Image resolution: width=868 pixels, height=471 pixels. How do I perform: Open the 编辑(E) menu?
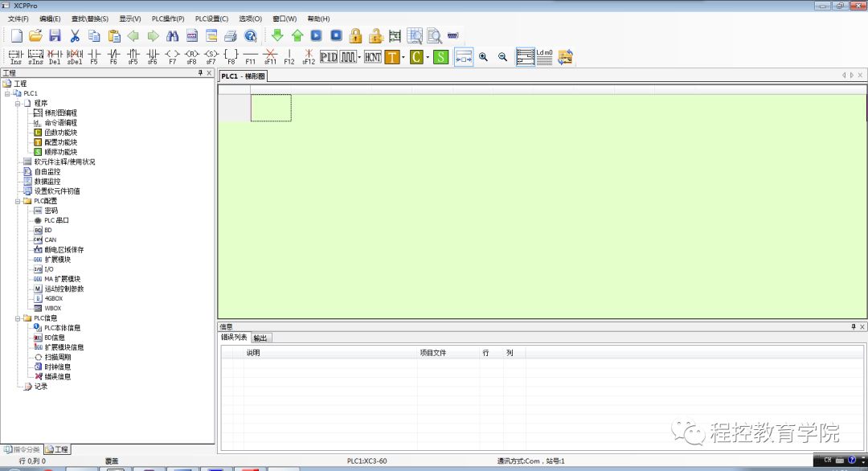point(50,18)
